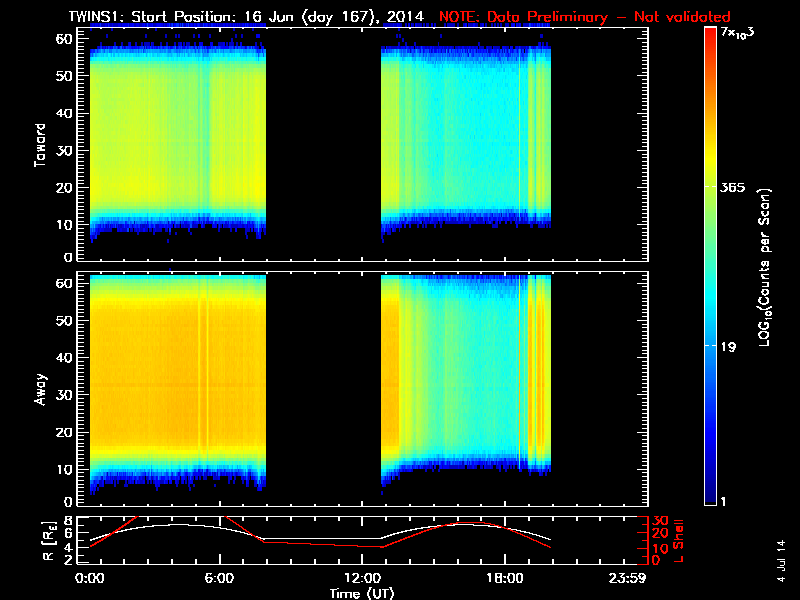800x600 pixels.
Task: Click the '23:59' time tick label
Action: point(627,578)
